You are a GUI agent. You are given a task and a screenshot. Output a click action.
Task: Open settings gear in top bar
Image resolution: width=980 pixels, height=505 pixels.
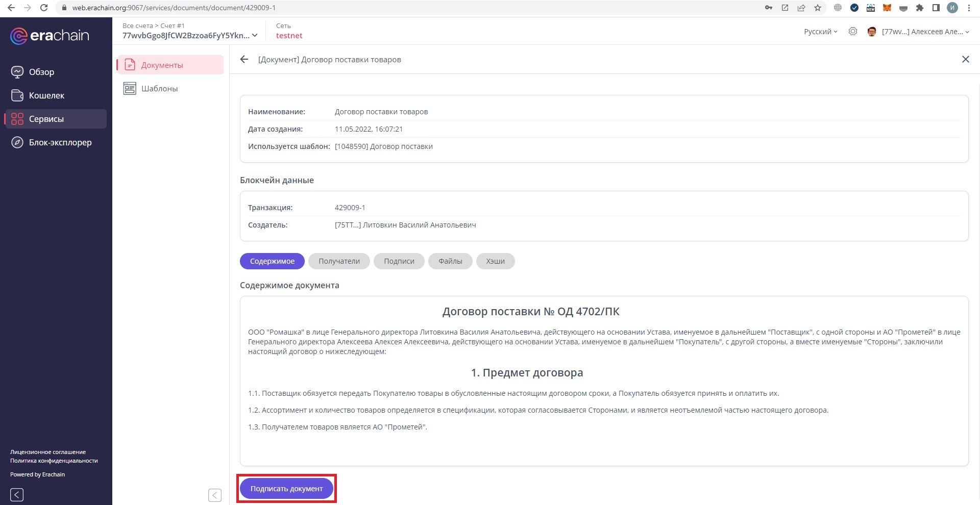click(x=852, y=32)
